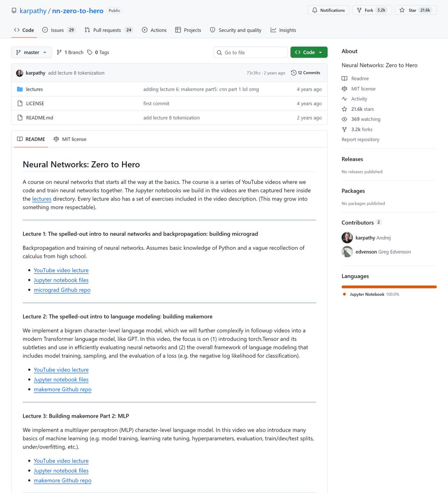This screenshot has height=493, width=448.
Task: Open the Releases heading link
Action: tap(352, 159)
